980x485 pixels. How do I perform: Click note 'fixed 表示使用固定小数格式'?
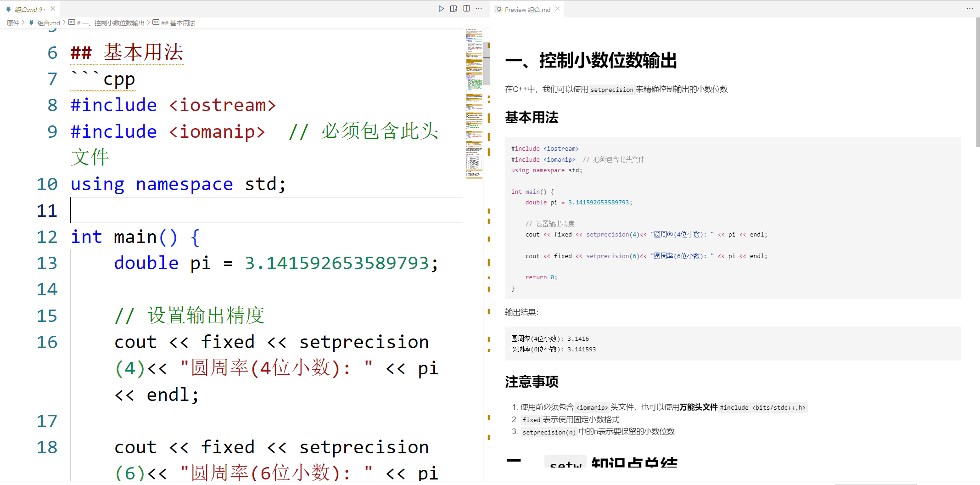click(570, 420)
